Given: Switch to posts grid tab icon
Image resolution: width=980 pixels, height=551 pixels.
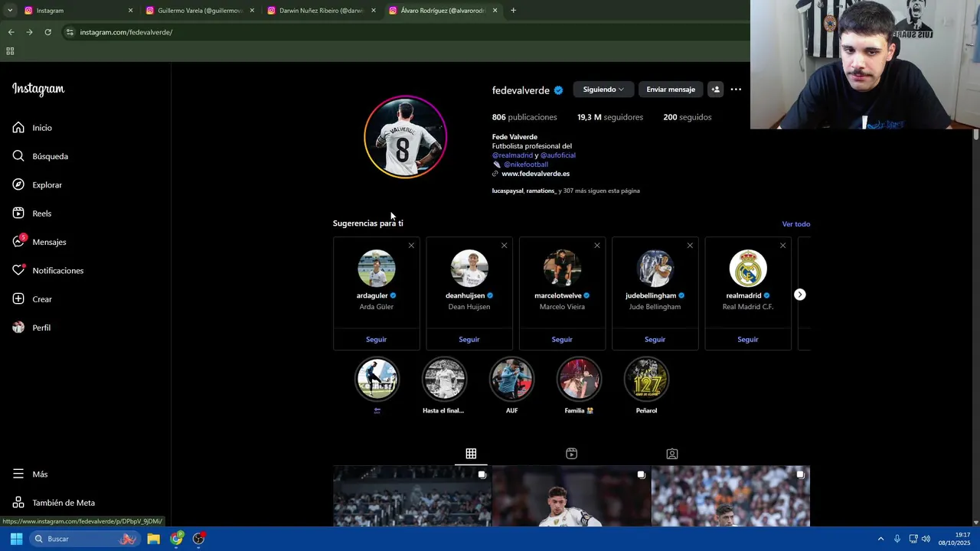Looking at the screenshot, I should (471, 454).
